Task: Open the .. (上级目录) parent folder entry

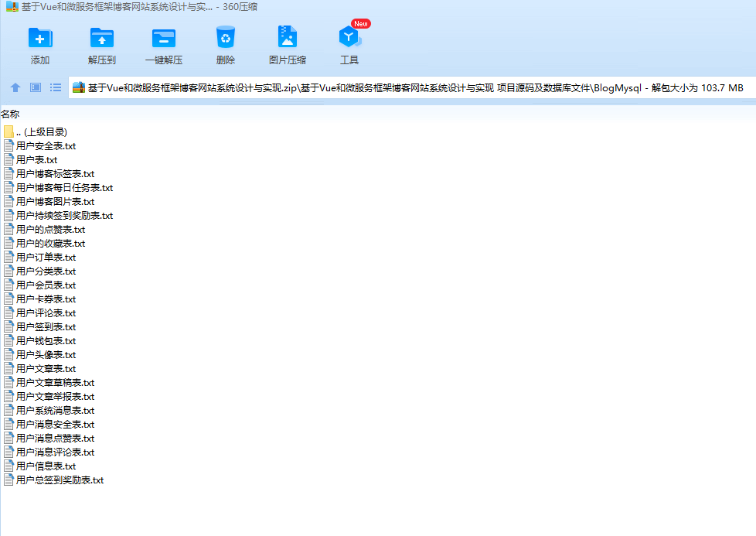Action: pos(36,131)
